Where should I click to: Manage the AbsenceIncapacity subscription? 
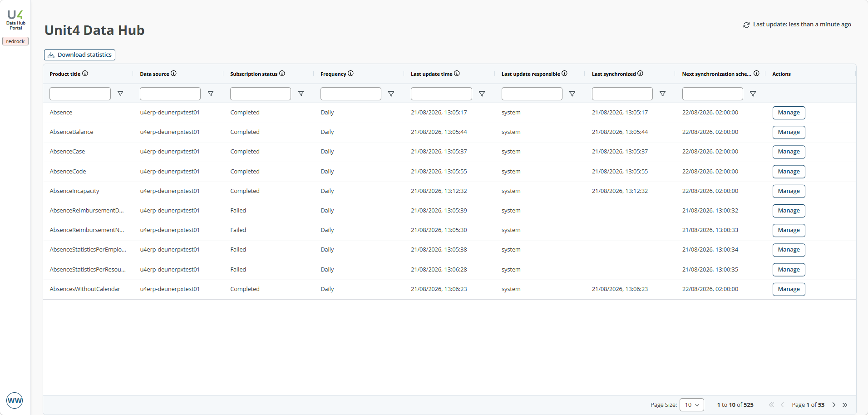pyautogui.click(x=789, y=191)
